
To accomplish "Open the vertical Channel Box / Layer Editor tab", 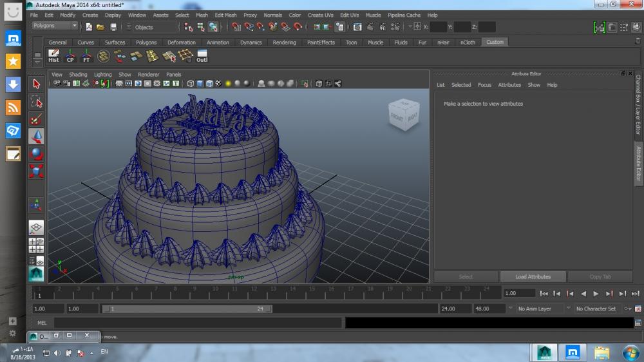I will [x=638, y=105].
